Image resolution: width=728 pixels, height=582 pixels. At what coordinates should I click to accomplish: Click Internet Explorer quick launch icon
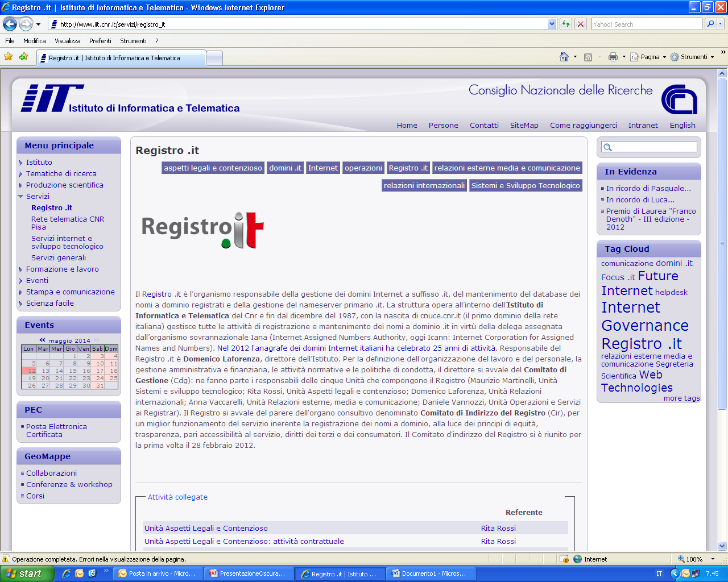67,573
